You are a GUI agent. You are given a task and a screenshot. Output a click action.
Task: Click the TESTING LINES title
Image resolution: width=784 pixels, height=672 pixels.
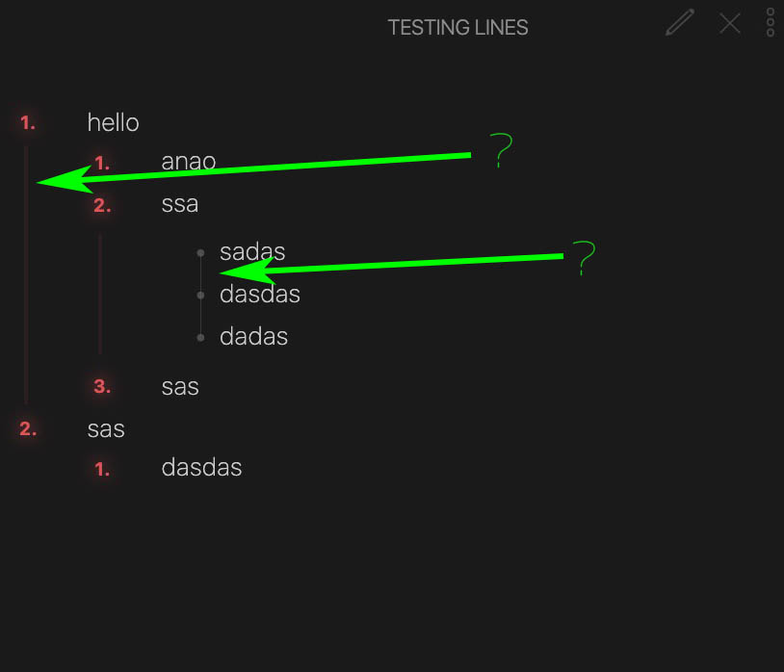[457, 28]
